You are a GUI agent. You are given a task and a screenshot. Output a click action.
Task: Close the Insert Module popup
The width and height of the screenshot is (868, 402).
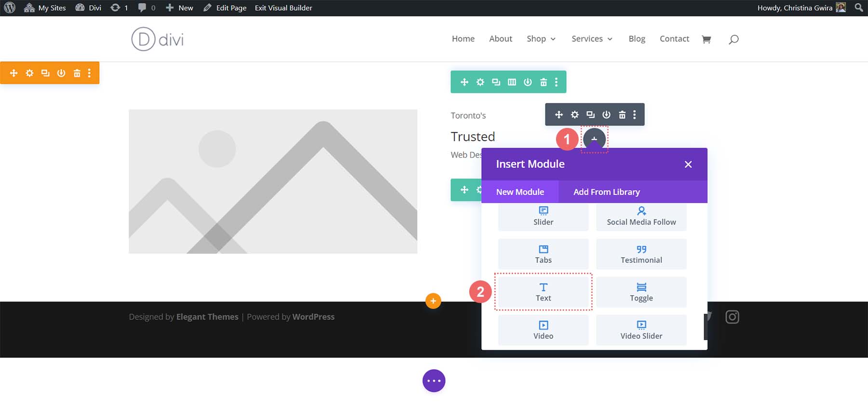pyautogui.click(x=688, y=164)
